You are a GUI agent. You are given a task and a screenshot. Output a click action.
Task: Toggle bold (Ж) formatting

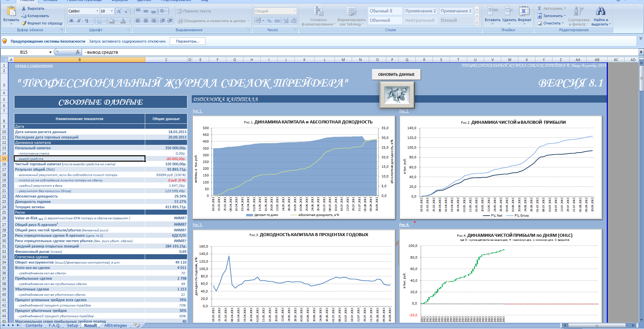[x=71, y=21]
